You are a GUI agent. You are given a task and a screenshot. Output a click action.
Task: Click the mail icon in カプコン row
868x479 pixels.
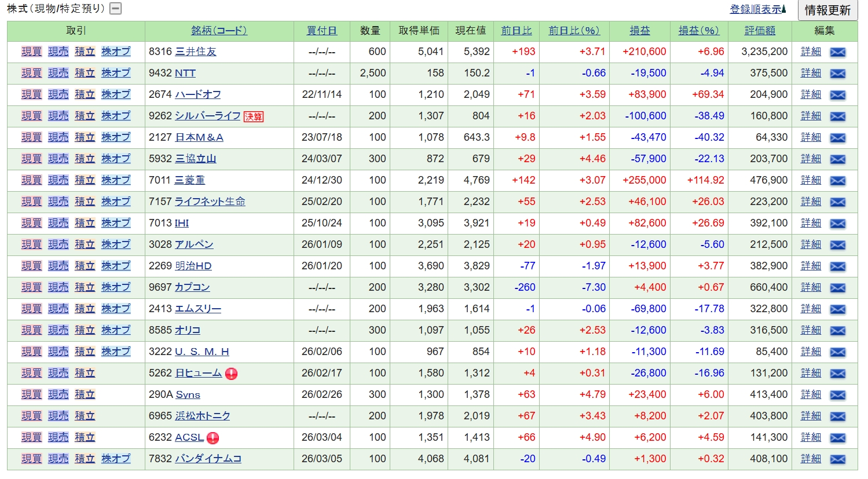point(837,288)
